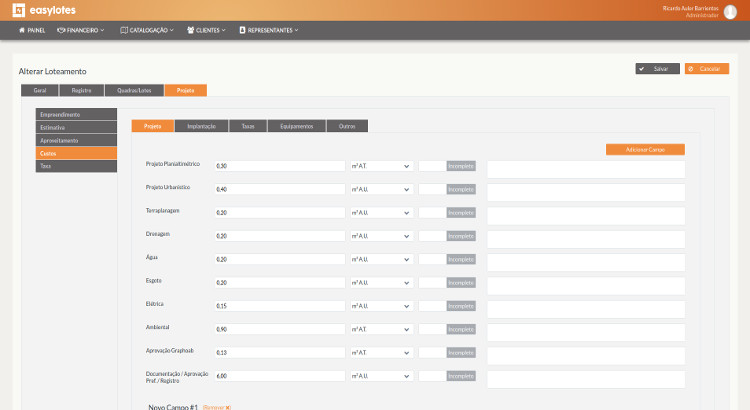Open unit dropdown for Projeto Urbanístico

tap(381, 189)
